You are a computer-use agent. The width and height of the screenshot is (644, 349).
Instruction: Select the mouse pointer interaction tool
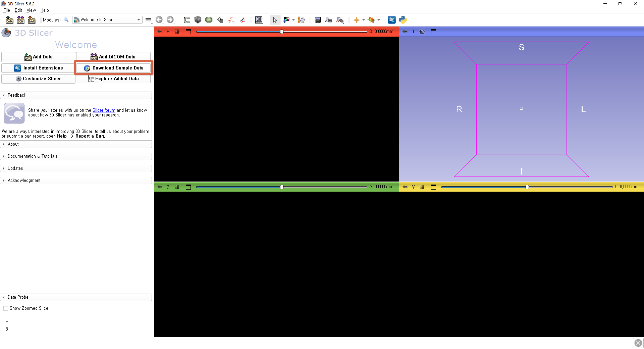coord(275,20)
